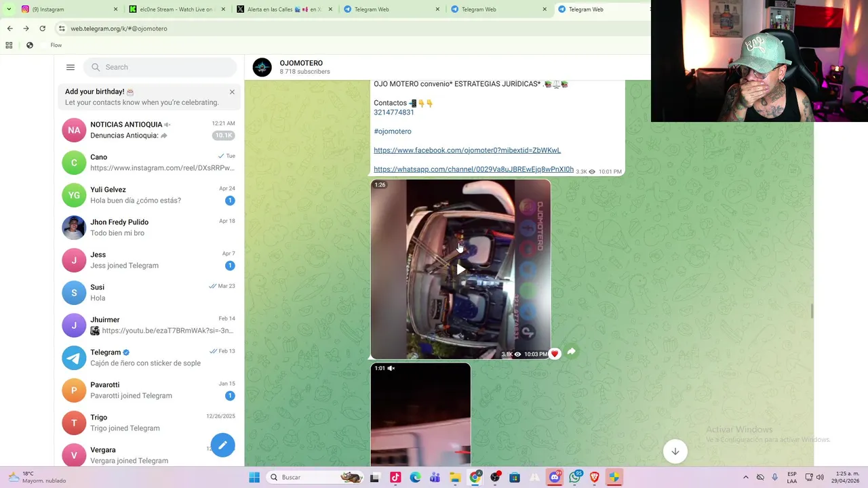Open Google Chrome from the taskbar
The height and width of the screenshot is (488, 868).
[x=475, y=477]
